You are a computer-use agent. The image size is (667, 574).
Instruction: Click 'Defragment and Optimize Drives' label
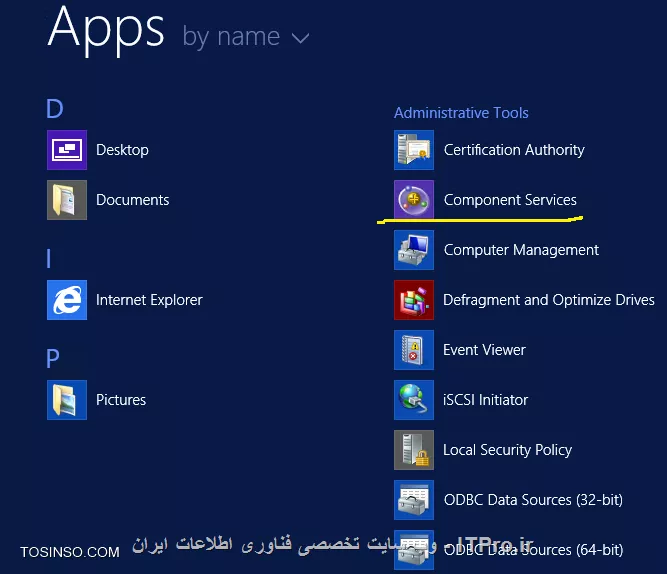coord(549,300)
